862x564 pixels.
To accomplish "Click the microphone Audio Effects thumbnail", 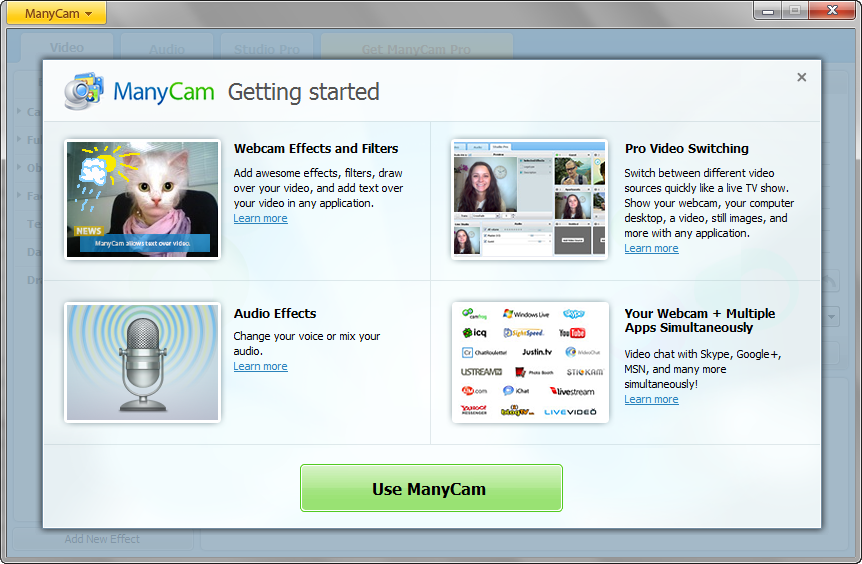I will (142, 362).
